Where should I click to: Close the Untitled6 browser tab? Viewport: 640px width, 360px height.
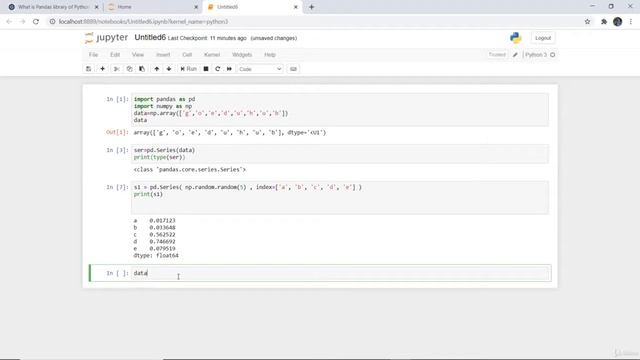[x=296, y=7]
